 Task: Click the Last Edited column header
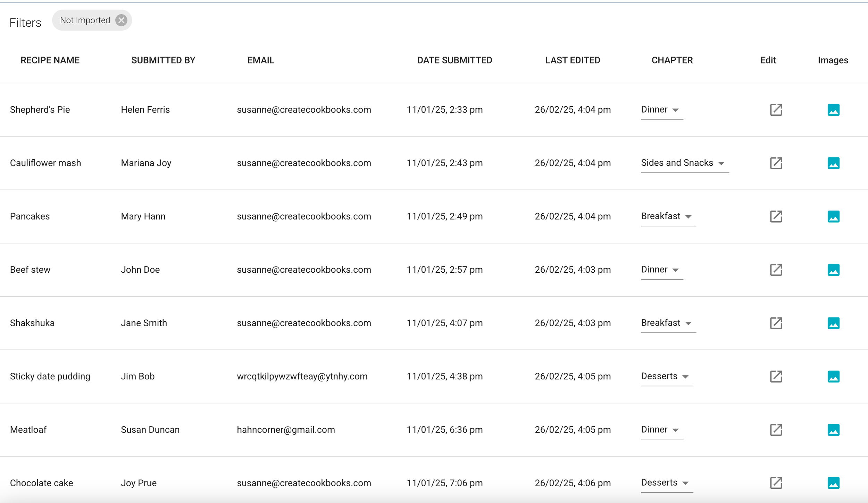(x=572, y=60)
